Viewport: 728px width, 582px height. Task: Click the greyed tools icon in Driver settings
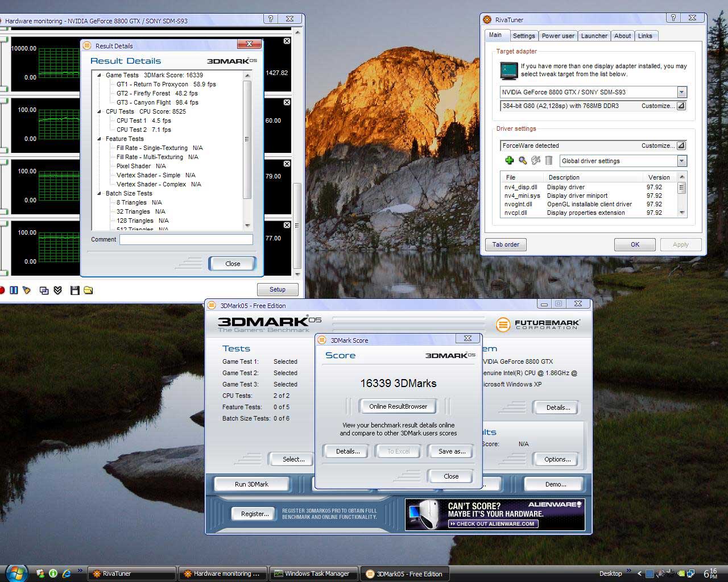click(536, 161)
